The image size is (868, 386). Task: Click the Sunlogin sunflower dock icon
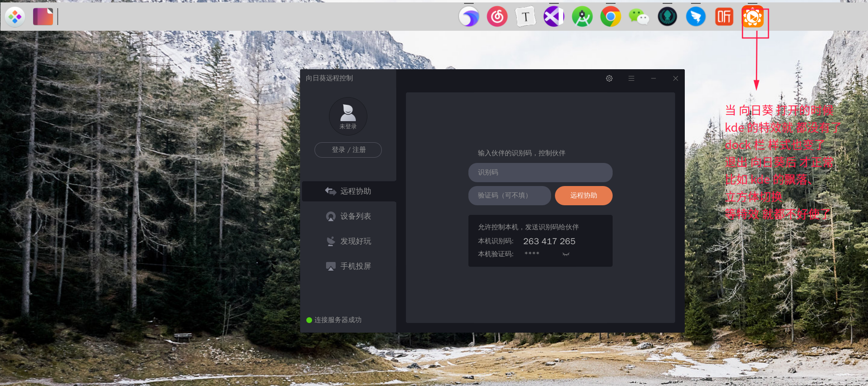point(753,17)
